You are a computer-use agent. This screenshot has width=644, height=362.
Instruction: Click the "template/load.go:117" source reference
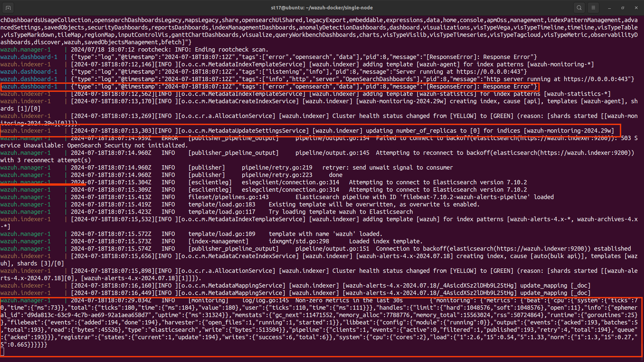[222, 212]
